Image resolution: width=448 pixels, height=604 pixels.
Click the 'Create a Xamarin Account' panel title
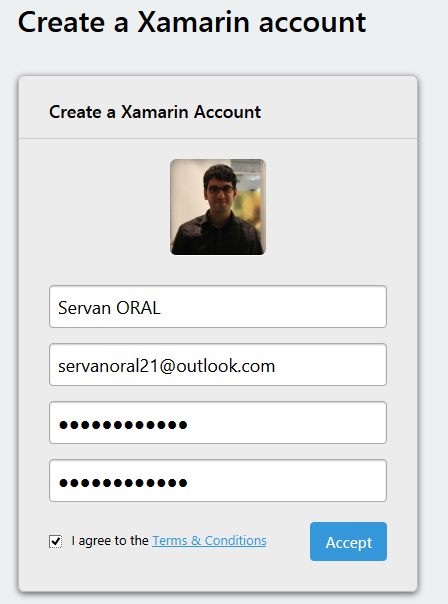[155, 112]
